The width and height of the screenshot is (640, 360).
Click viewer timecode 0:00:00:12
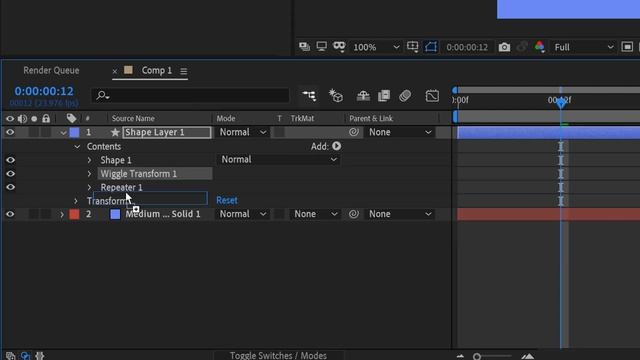tap(467, 47)
